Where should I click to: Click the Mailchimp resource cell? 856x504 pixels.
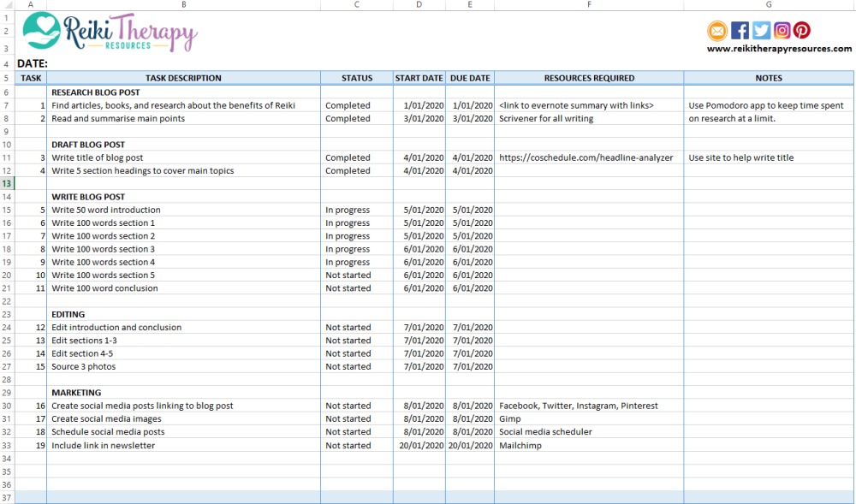(x=589, y=445)
